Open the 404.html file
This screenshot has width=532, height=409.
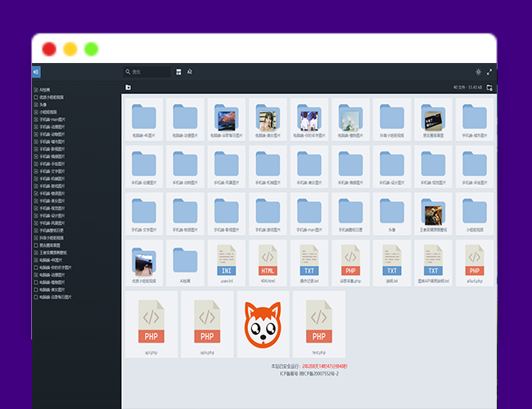click(x=268, y=261)
